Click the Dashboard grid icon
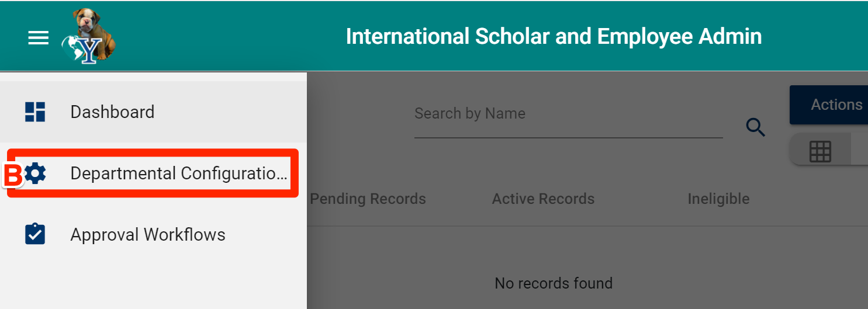 tap(35, 112)
